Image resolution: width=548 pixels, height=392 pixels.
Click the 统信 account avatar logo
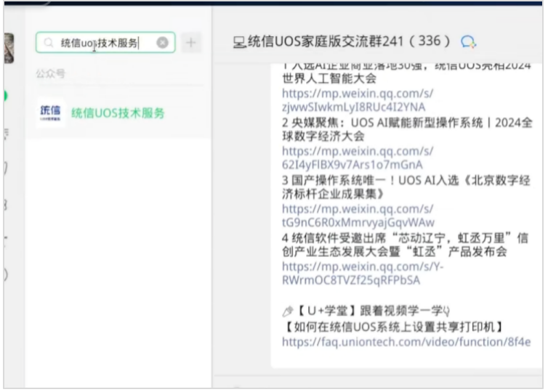[x=50, y=113]
